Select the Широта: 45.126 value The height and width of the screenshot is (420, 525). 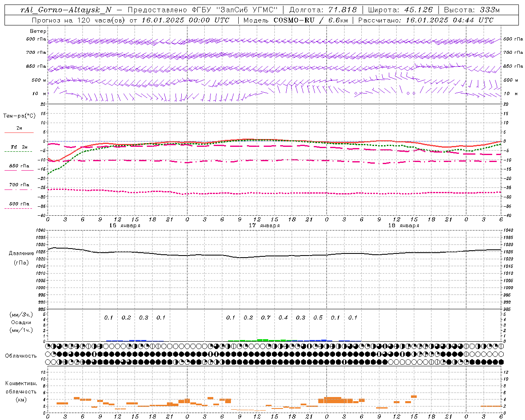tap(401, 10)
